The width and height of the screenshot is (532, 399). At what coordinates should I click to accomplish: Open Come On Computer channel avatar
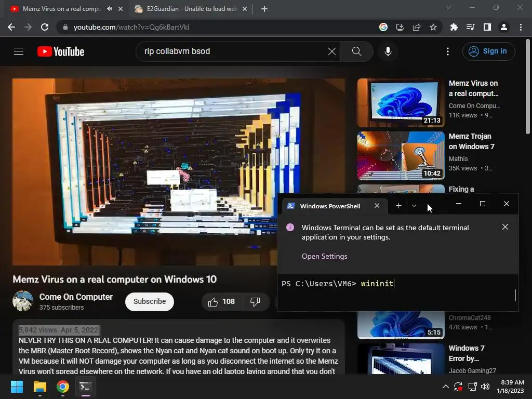(x=23, y=301)
